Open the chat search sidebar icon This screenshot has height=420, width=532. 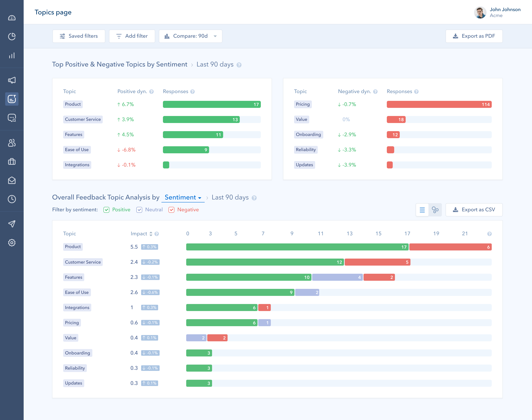point(12,118)
